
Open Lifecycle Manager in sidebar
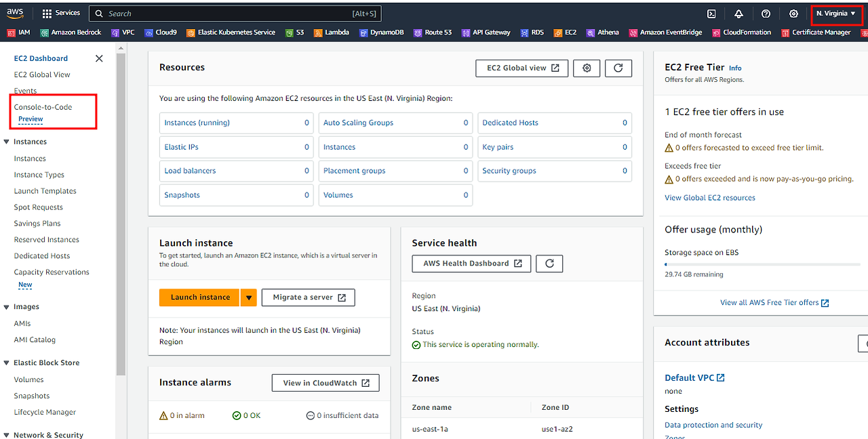click(45, 412)
